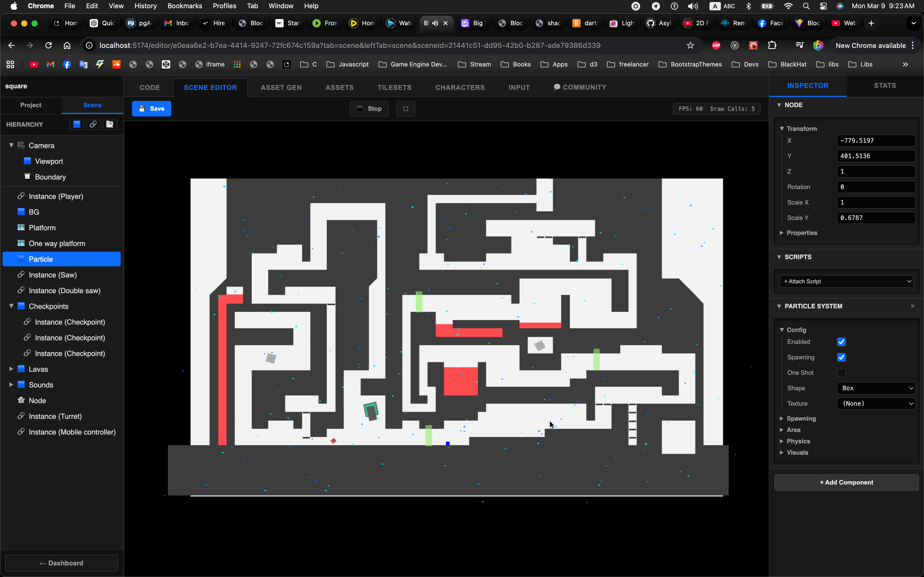Uncheck the Enabled checkbox in Config
Image resolution: width=924 pixels, height=577 pixels.
pyautogui.click(x=841, y=342)
